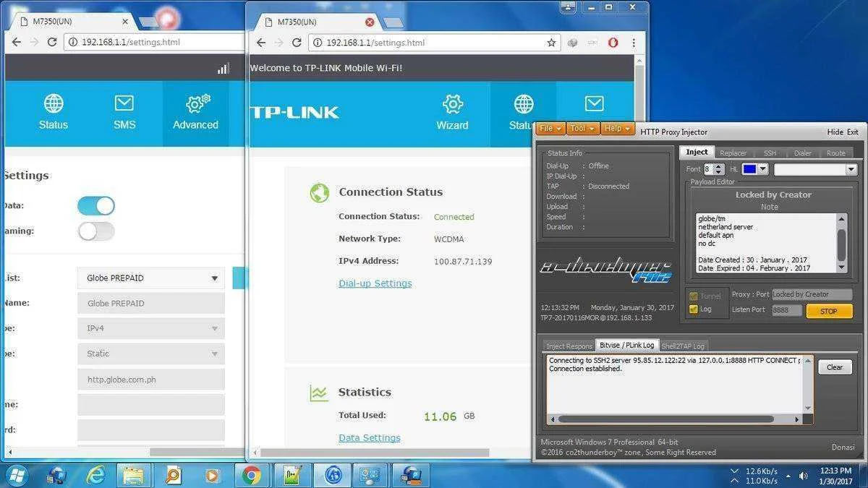Screen dimensions: 868x488
Task: Open the Status globe icon in left browser window
Action: (54, 103)
